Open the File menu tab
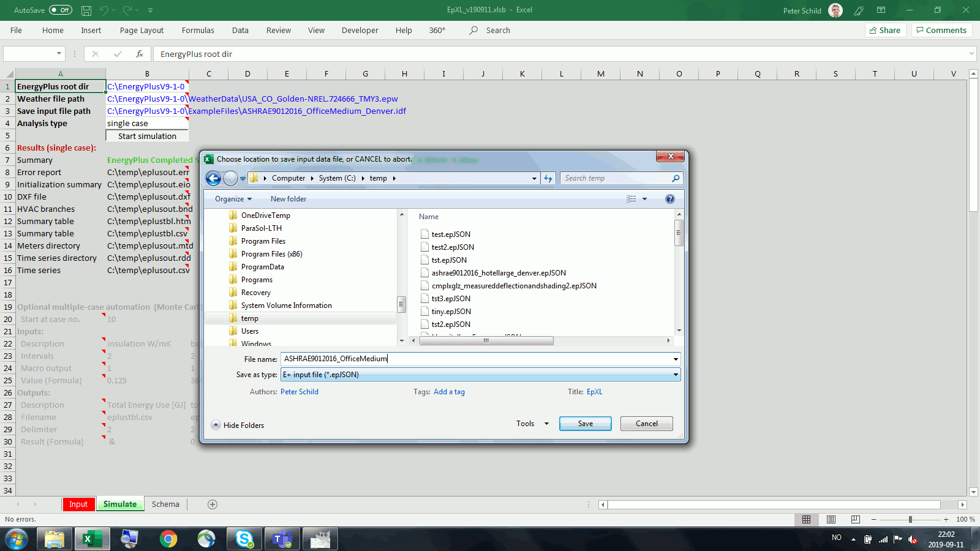Image resolution: width=980 pixels, height=551 pixels. pyautogui.click(x=17, y=30)
